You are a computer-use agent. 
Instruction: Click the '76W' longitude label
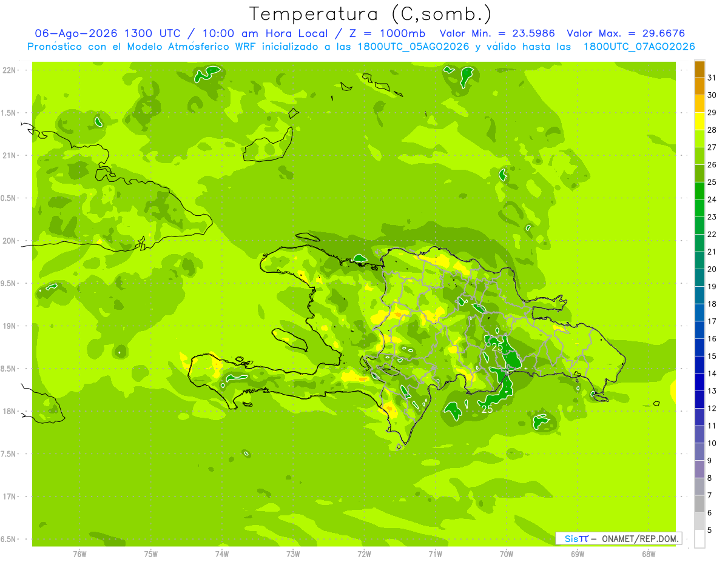click(79, 555)
